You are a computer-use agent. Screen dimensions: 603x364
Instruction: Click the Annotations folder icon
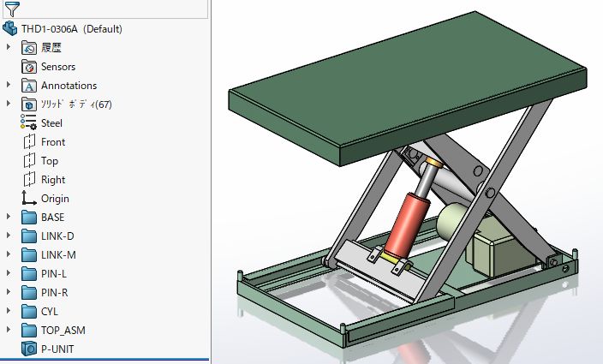click(29, 86)
